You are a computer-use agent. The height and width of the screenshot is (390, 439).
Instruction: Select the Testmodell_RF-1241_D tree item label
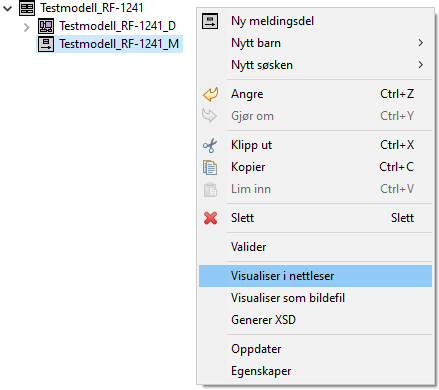[117, 26]
